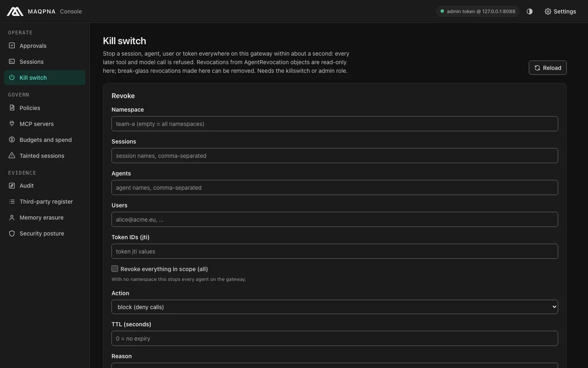Click the Third-party register list icon
The height and width of the screenshot is (368, 588).
pyautogui.click(x=12, y=201)
